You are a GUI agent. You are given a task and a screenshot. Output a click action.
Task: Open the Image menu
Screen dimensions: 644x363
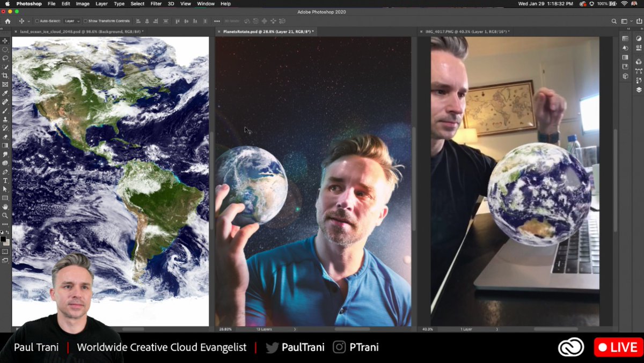tap(83, 4)
